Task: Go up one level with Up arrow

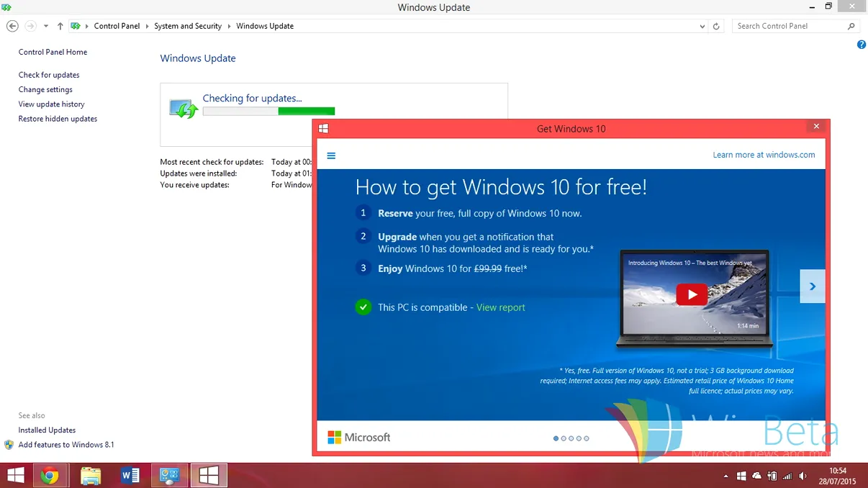Action: (60, 26)
